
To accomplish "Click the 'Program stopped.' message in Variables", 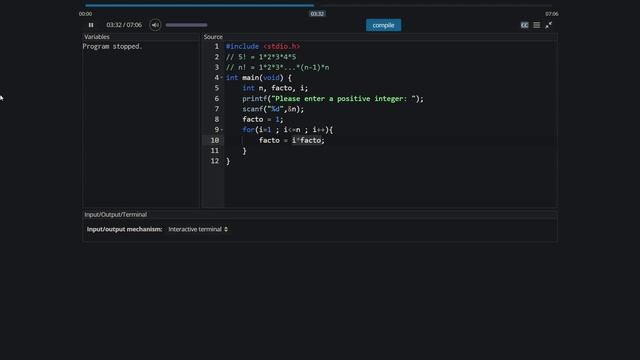I will click(112, 47).
